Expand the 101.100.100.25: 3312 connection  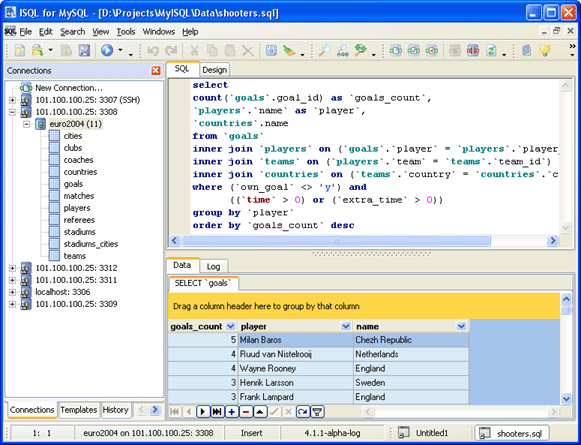click(x=12, y=268)
